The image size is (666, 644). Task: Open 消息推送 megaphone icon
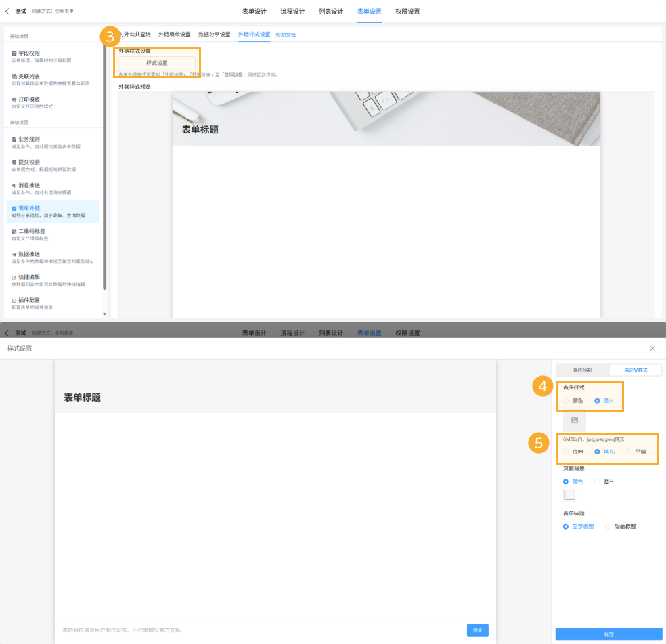(x=14, y=185)
